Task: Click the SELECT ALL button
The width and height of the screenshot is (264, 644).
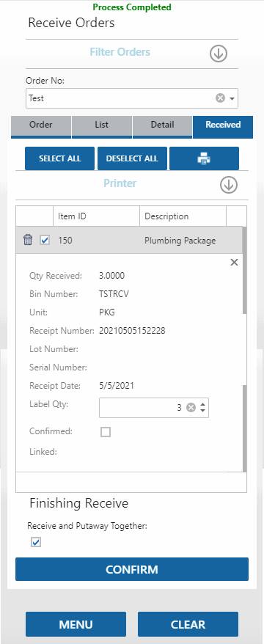Action: 60,158
